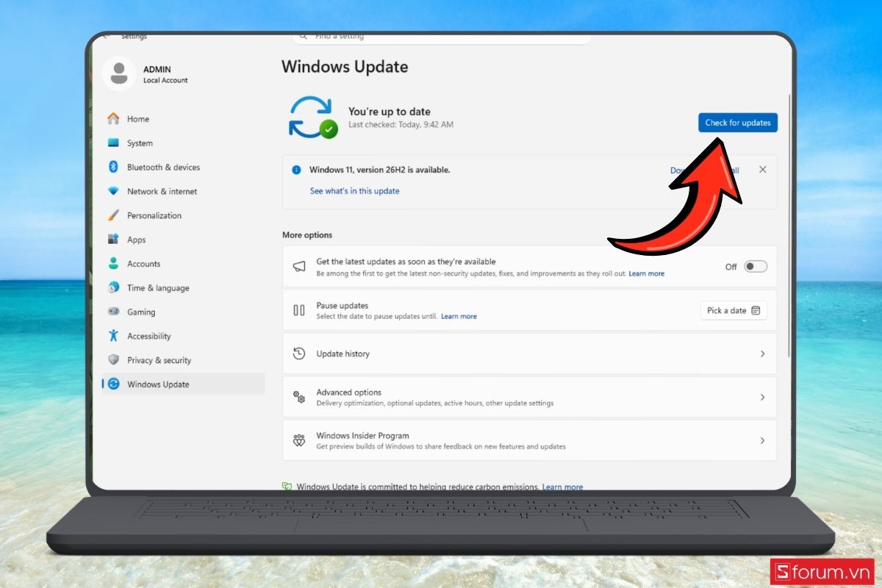Select Accounts in the sidebar menu

(183, 264)
